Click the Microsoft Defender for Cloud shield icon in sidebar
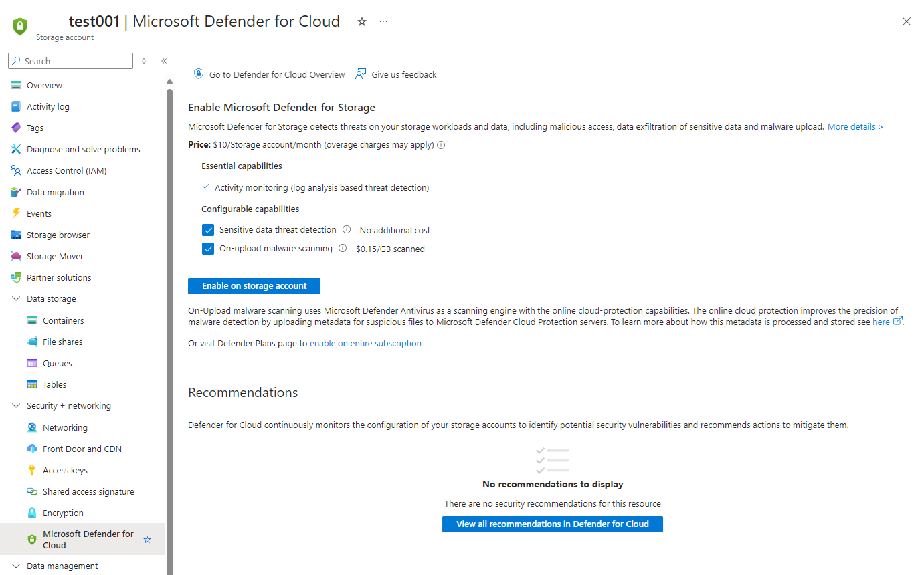The height and width of the screenshot is (575, 924). point(32,539)
